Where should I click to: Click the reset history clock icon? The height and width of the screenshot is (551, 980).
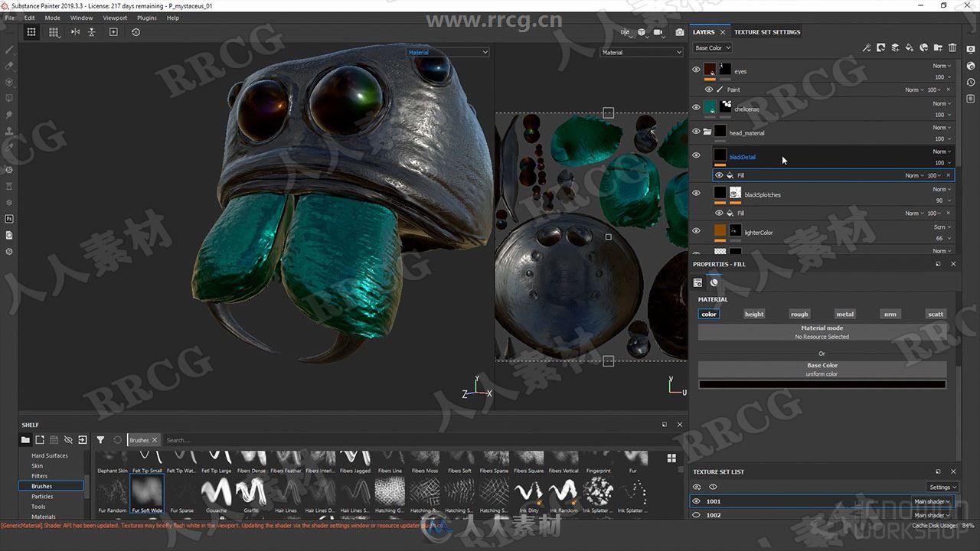pyautogui.click(x=136, y=32)
